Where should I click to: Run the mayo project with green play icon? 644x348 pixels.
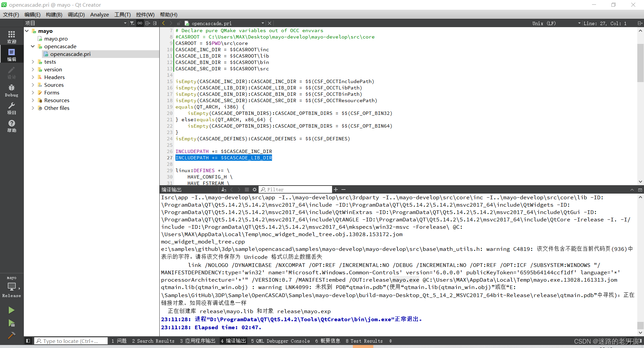point(11,310)
